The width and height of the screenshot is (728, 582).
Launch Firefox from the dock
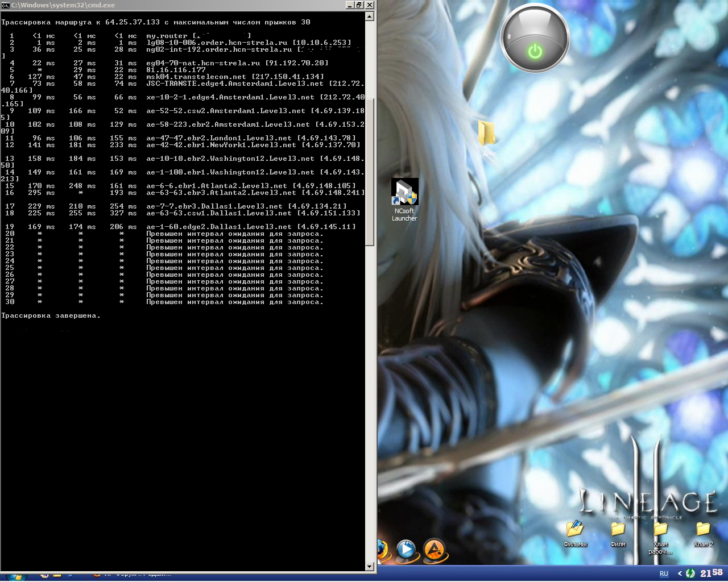383,551
